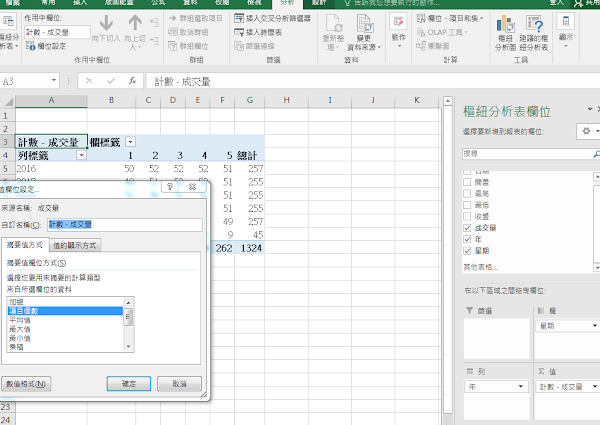Uncheck the 年 field checkbox
Screen dimensions: 600x425
point(467,239)
